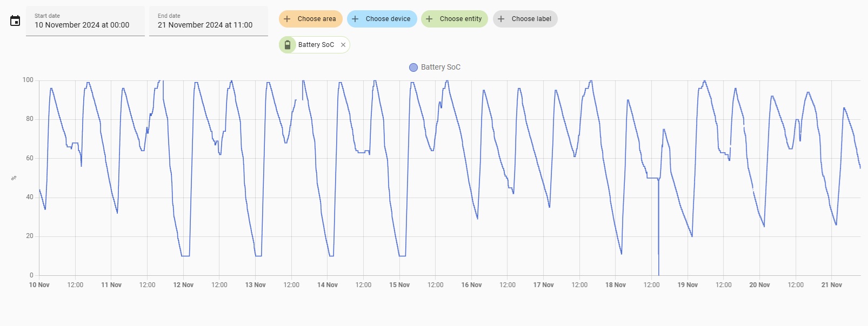Click the 15 Nov label on the time axis
The image size is (868, 326).
399,285
